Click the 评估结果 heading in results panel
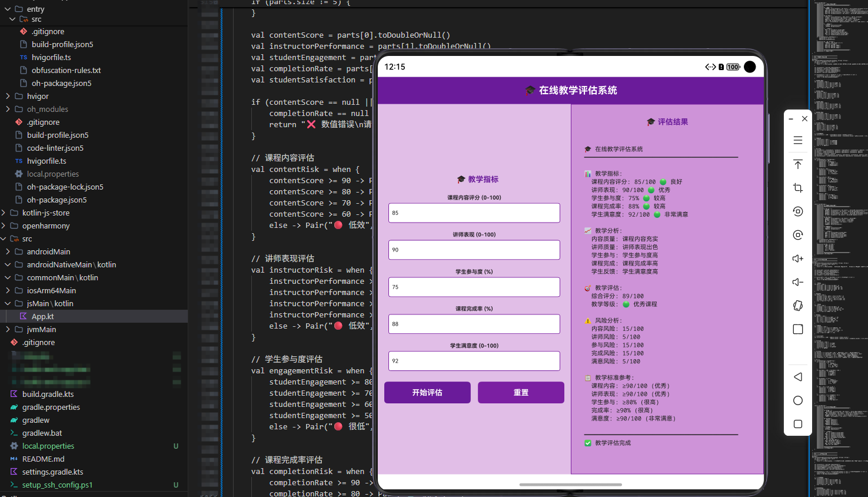Screen dimensions: 868x497 tap(667, 122)
